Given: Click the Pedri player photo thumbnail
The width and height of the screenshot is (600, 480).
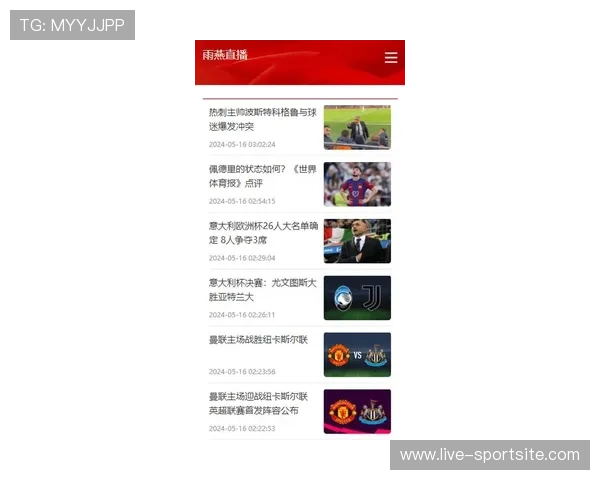Looking at the screenshot, I should pos(357,184).
